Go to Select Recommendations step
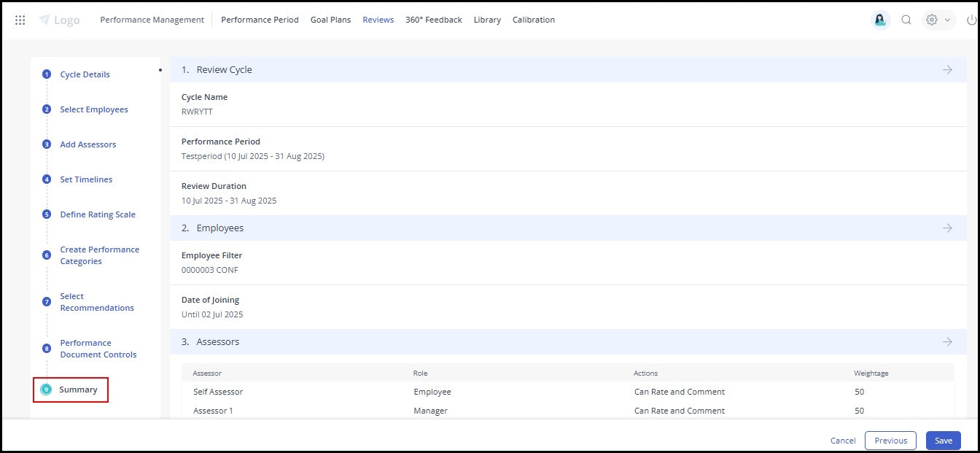Screen dimensions: 980x453 point(97,302)
